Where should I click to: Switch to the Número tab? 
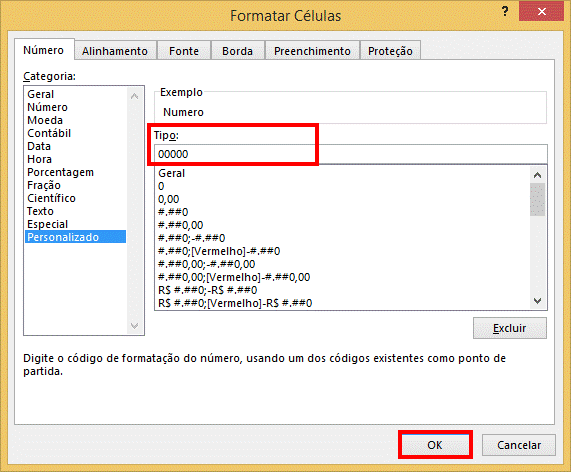point(44,50)
